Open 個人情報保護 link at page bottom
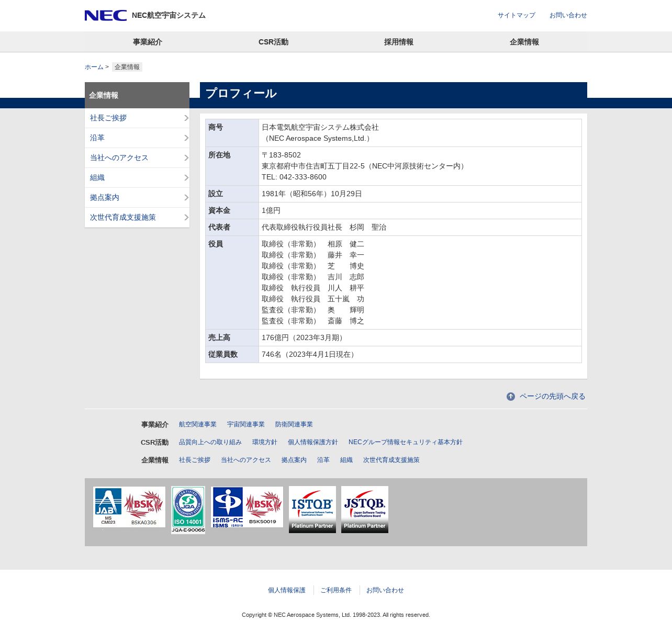Viewport: 672px width, 632px height. (287, 590)
